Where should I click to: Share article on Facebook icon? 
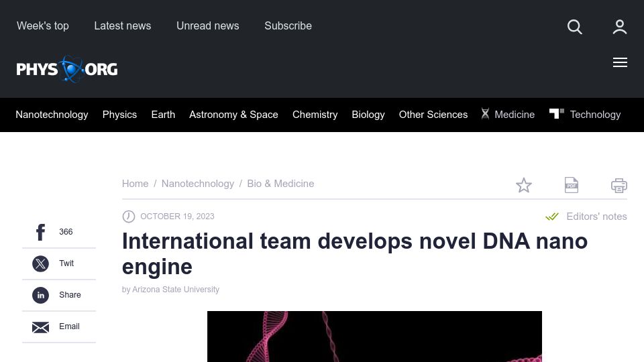click(x=40, y=232)
